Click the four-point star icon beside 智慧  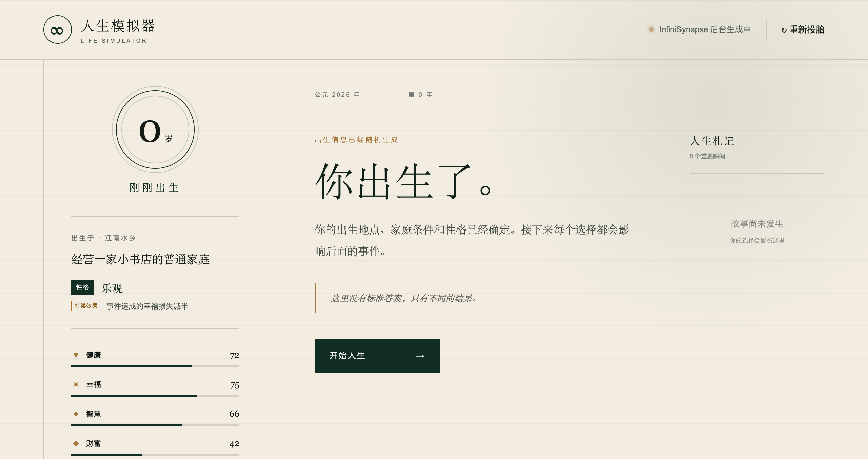[76, 414]
